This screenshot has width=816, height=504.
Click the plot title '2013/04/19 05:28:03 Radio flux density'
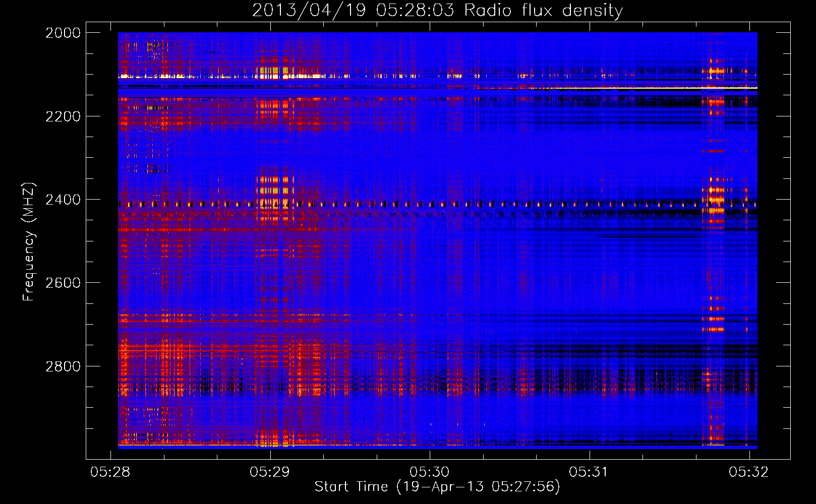pyautogui.click(x=437, y=11)
